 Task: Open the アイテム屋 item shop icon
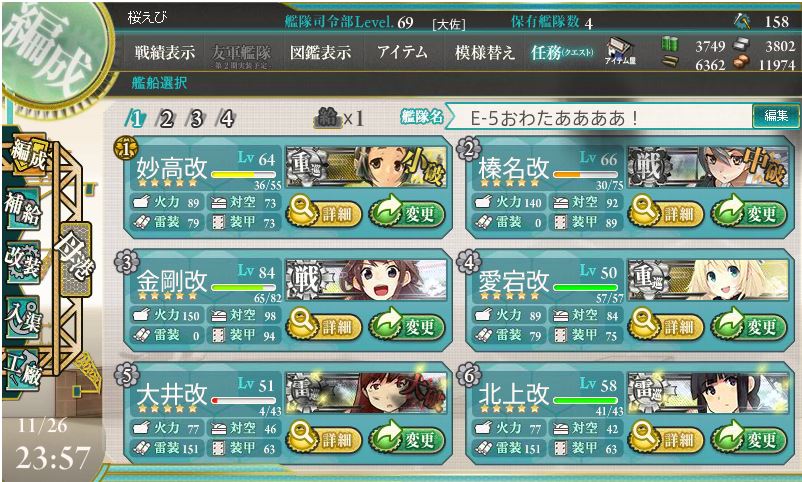pos(620,52)
